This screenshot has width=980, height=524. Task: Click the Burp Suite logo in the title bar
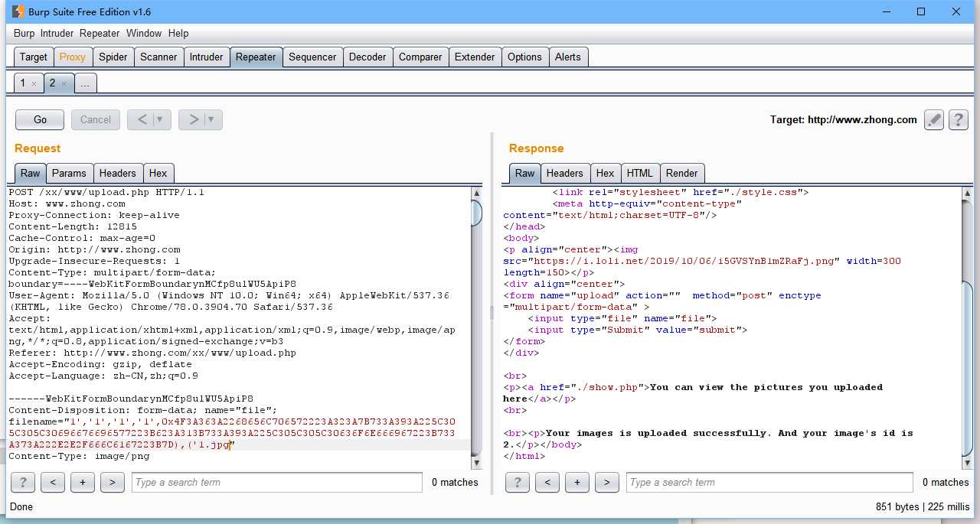coord(18,11)
